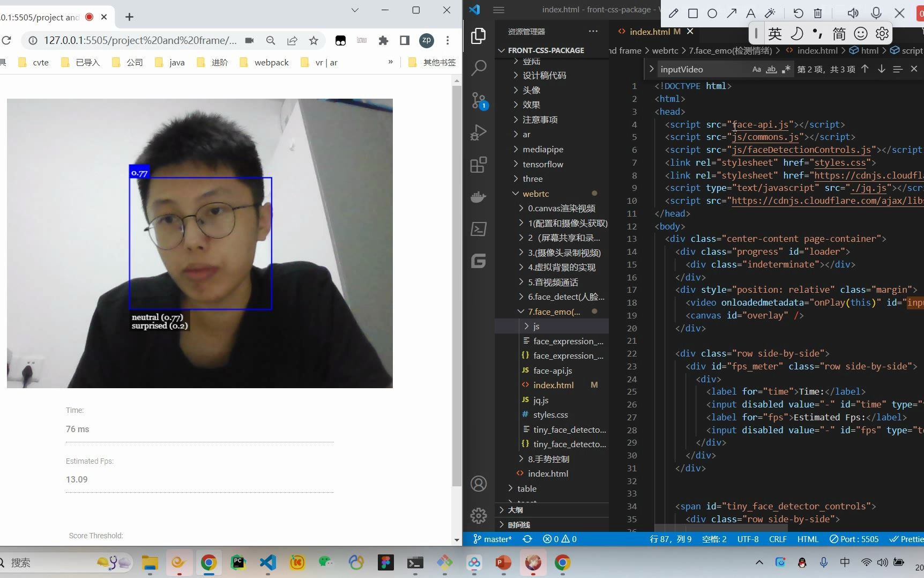This screenshot has height=578, width=924.
Task: Expand the tensorflow folder
Action: point(552,164)
